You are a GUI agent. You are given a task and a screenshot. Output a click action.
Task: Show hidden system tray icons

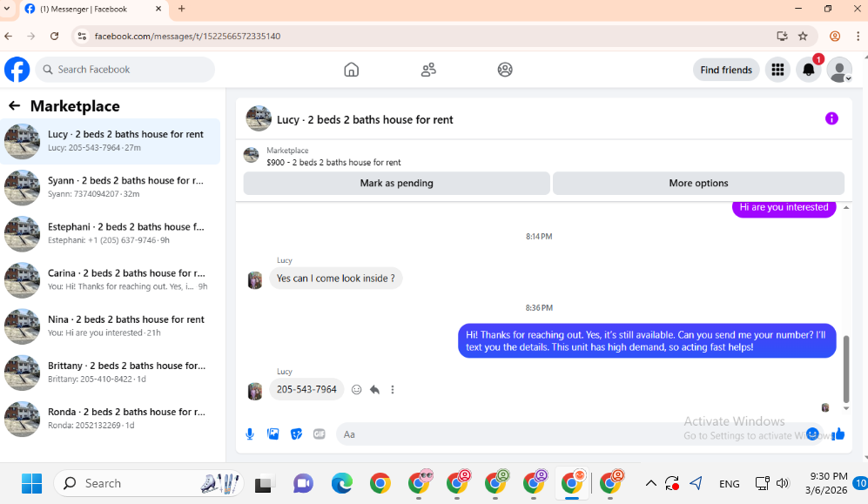(651, 483)
